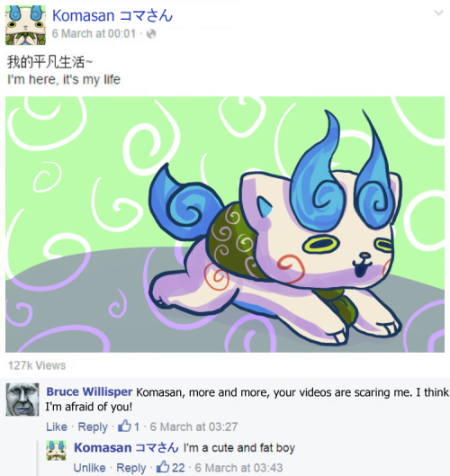Click the translated text I'm here, it's my life
This screenshot has height=476, width=450.
click(64, 79)
